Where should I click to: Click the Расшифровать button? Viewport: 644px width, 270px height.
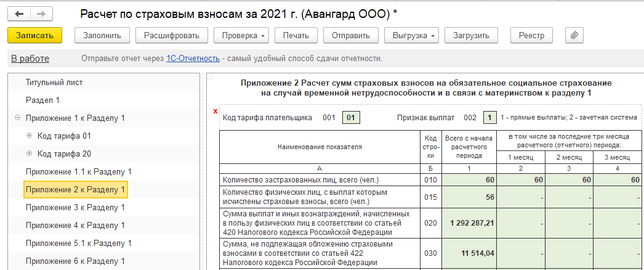click(169, 35)
